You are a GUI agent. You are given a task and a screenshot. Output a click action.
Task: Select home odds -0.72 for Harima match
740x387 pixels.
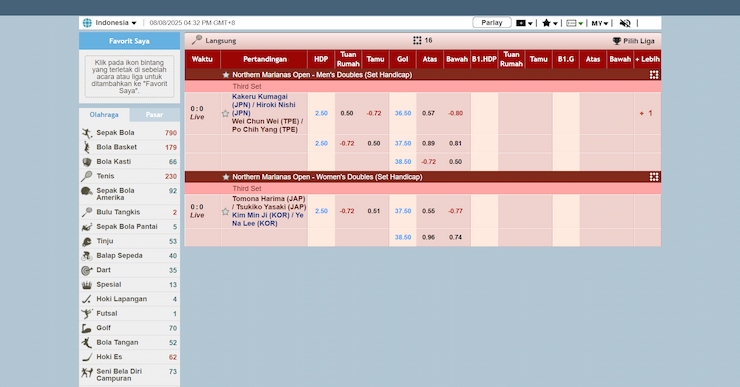click(x=347, y=211)
